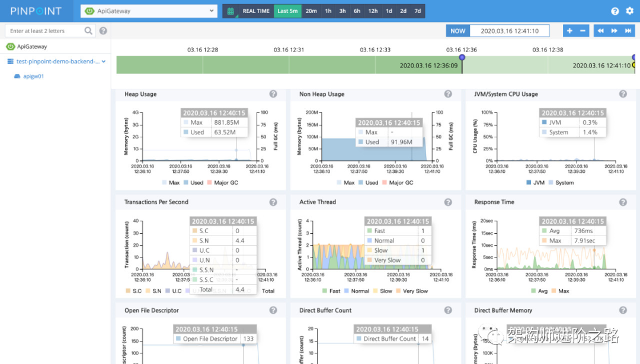
Task: Toggle Max legend in Heap Usage
Action: tap(171, 183)
